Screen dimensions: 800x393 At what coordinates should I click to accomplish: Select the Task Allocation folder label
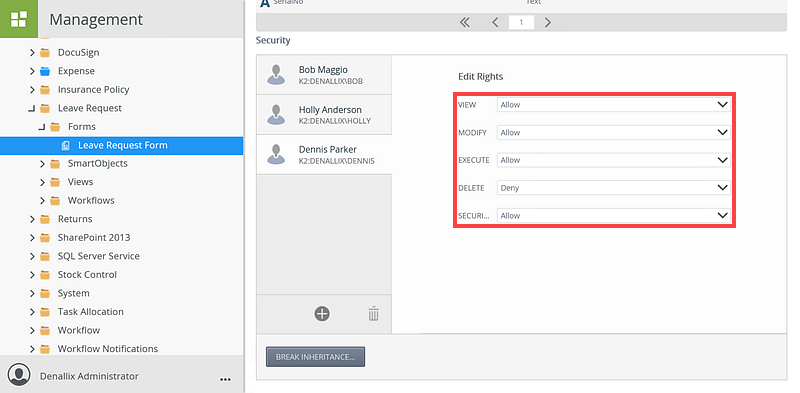(91, 312)
